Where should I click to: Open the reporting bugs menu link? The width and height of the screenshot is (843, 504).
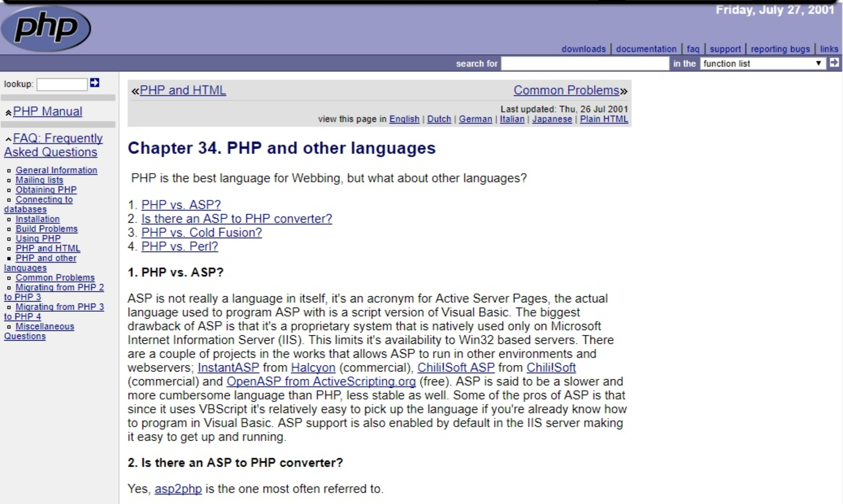(x=780, y=49)
